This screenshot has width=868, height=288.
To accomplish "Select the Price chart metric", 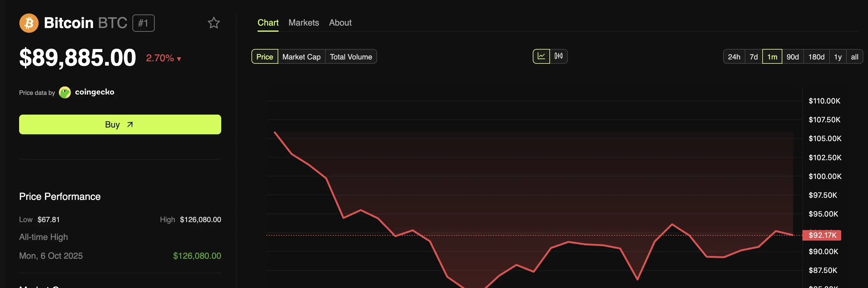I will (x=264, y=57).
